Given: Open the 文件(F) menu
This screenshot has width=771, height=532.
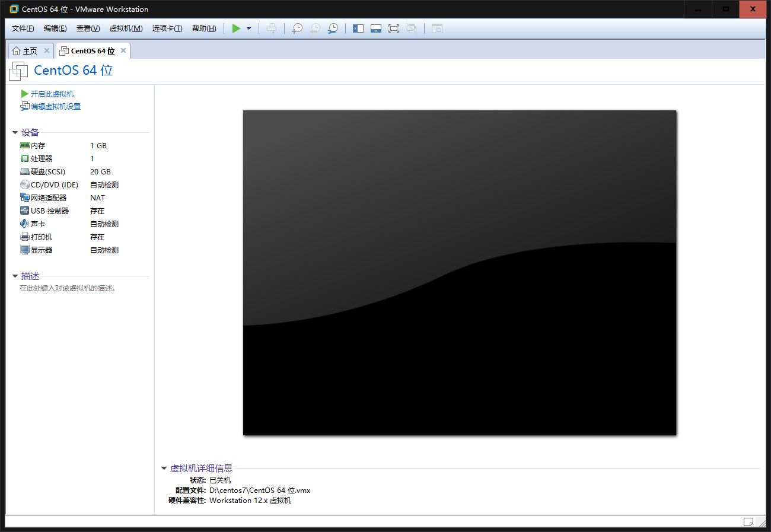Looking at the screenshot, I should tap(23, 28).
